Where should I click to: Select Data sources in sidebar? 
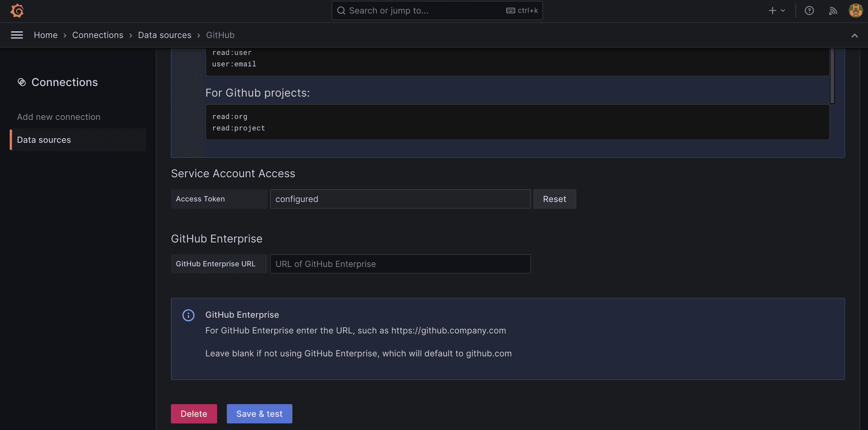click(44, 140)
